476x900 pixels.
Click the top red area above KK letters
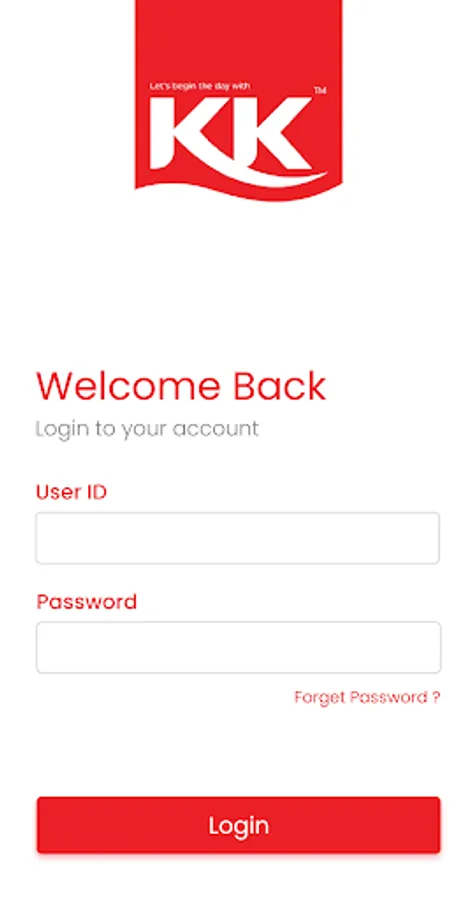tap(238, 40)
